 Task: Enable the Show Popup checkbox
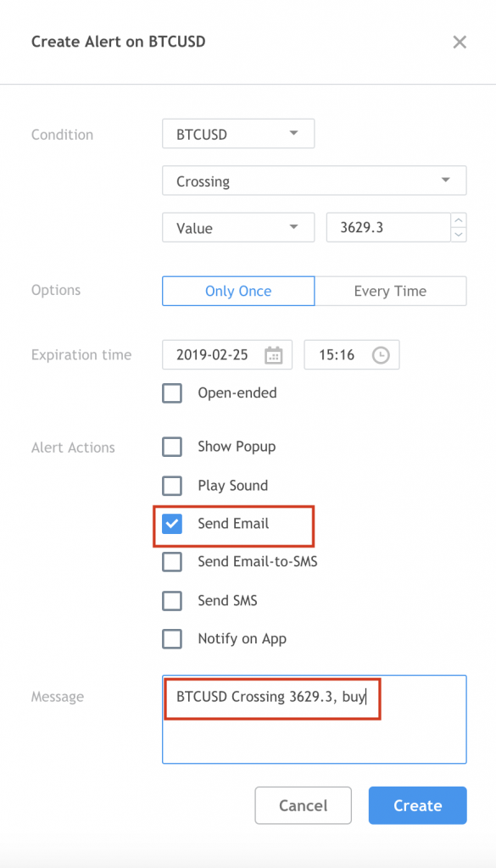pos(172,447)
